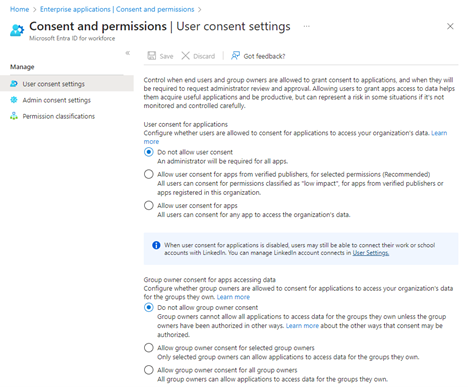The width and height of the screenshot is (468, 387).
Task: Click the Got feedback person icon
Action: tap(235, 56)
